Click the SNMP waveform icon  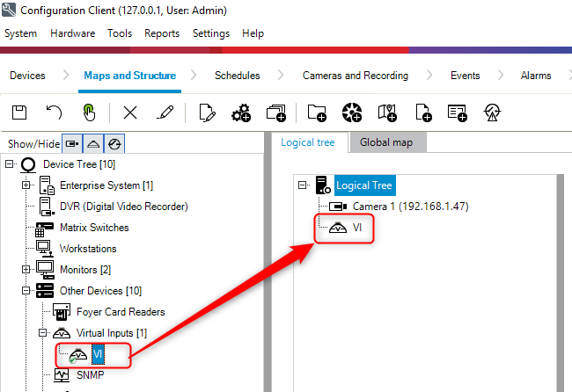[x=62, y=375]
